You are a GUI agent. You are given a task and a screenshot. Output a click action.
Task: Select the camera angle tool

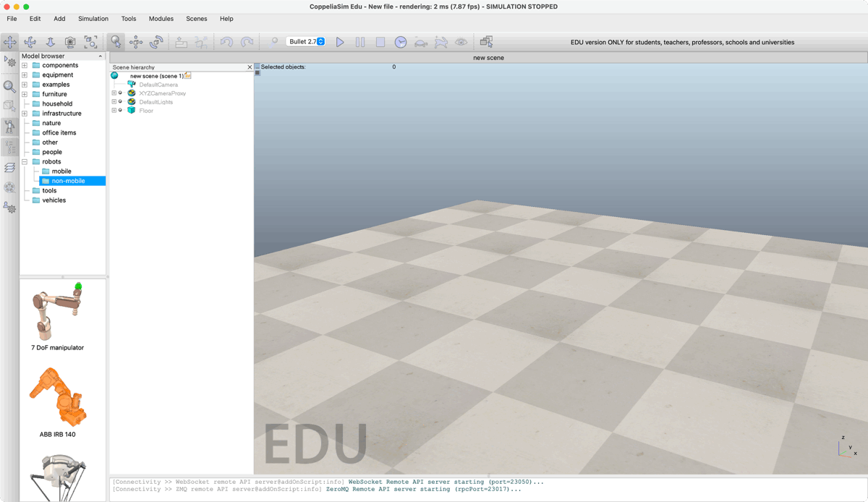coord(70,42)
